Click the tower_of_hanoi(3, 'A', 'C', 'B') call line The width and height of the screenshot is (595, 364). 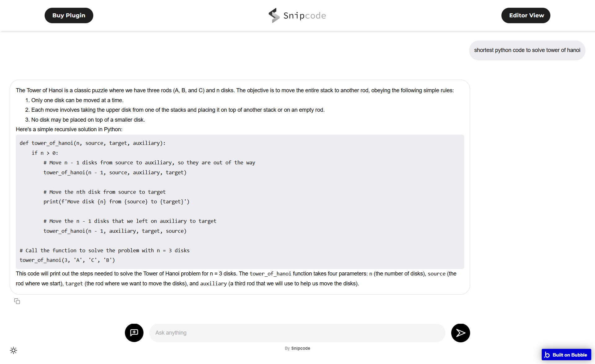(x=67, y=260)
